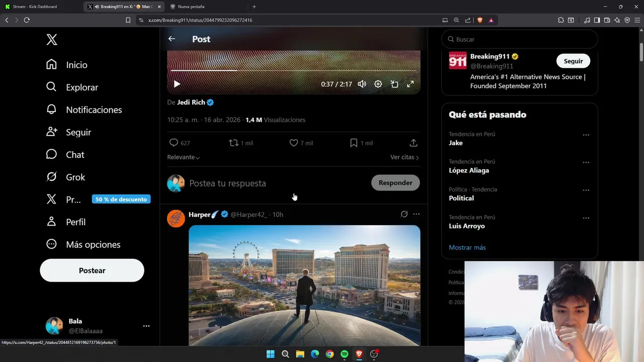Open Breaking911 profile name

point(490,56)
